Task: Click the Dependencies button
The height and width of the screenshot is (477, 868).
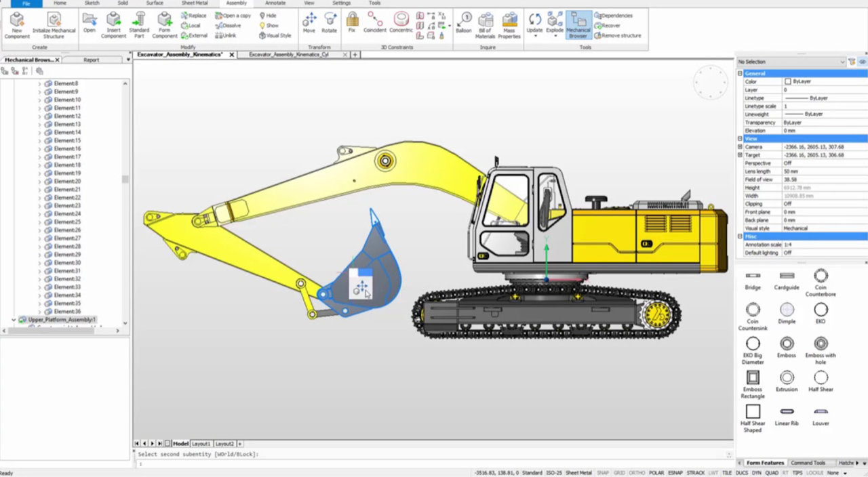Action: [x=614, y=16]
